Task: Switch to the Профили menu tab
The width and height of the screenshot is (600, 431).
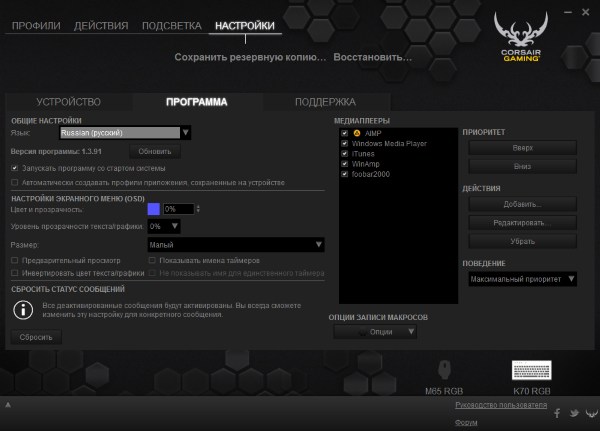Action: (35, 24)
